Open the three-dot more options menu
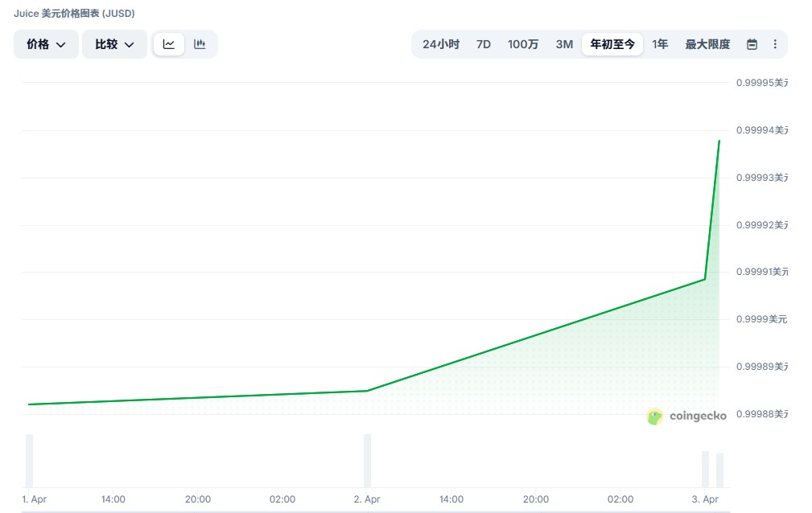 775,44
